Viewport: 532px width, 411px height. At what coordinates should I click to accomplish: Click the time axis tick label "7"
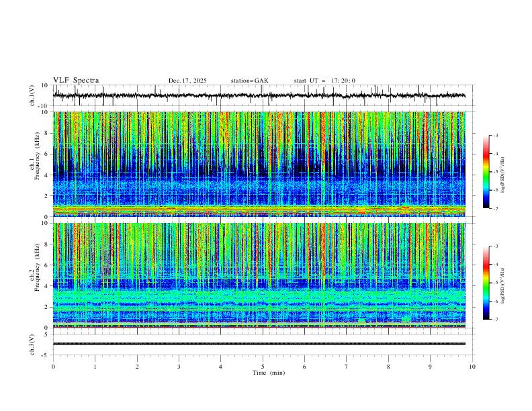tap(347, 367)
